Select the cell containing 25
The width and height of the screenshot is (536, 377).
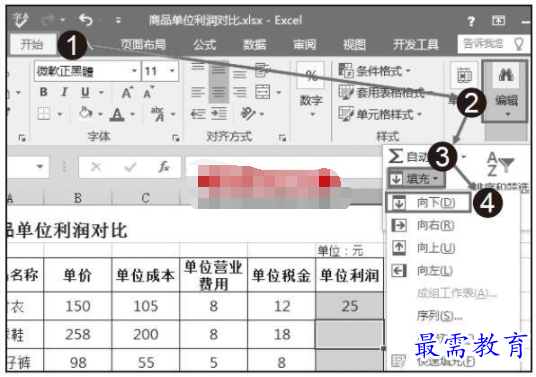coord(349,306)
